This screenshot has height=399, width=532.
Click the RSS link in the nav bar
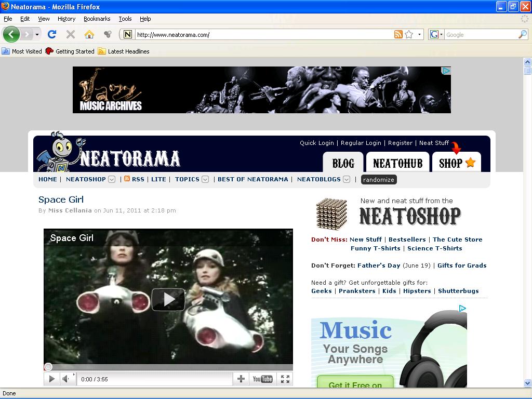138,179
